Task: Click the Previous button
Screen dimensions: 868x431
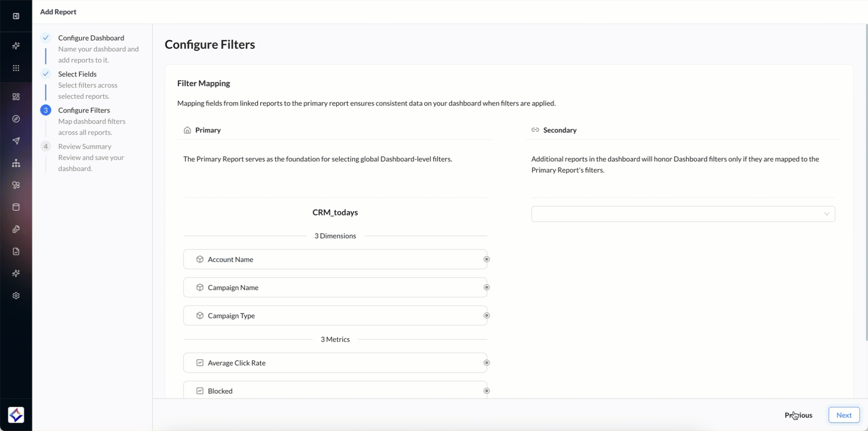Action: [x=798, y=415]
